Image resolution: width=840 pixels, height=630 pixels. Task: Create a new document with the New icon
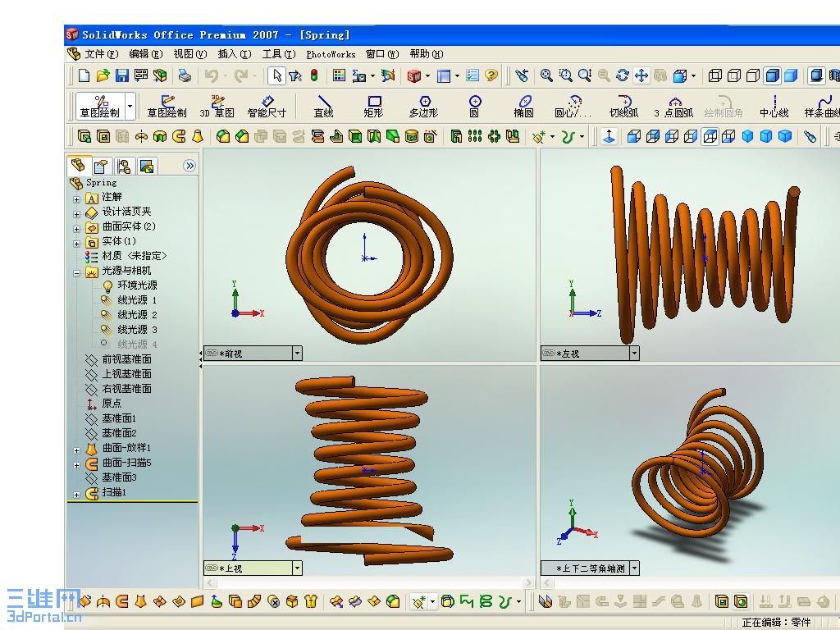point(84,75)
